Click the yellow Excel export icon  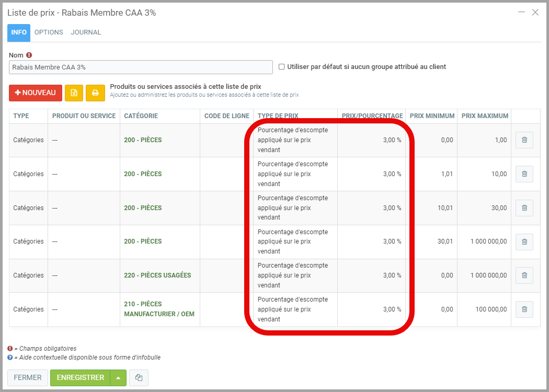[x=74, y=93]
